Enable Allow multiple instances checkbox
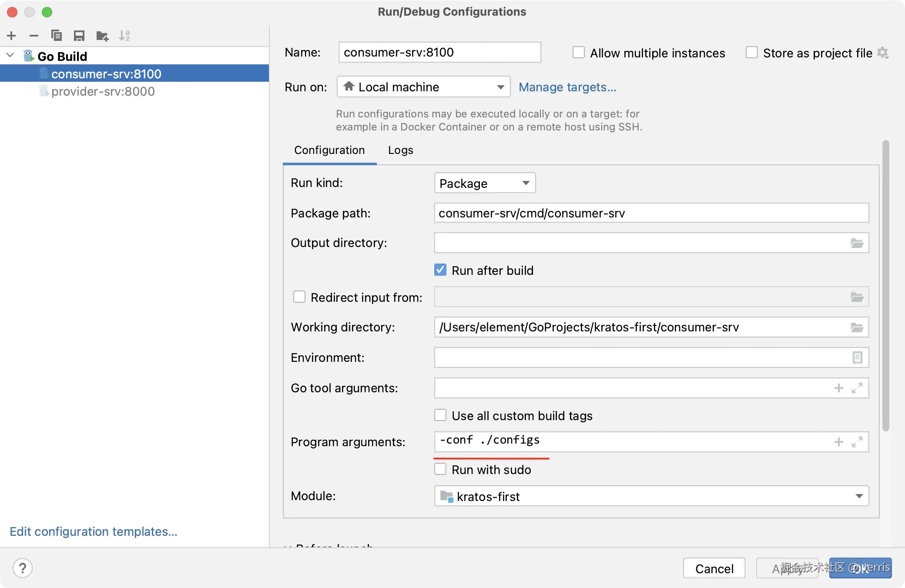 coord(578,53)
